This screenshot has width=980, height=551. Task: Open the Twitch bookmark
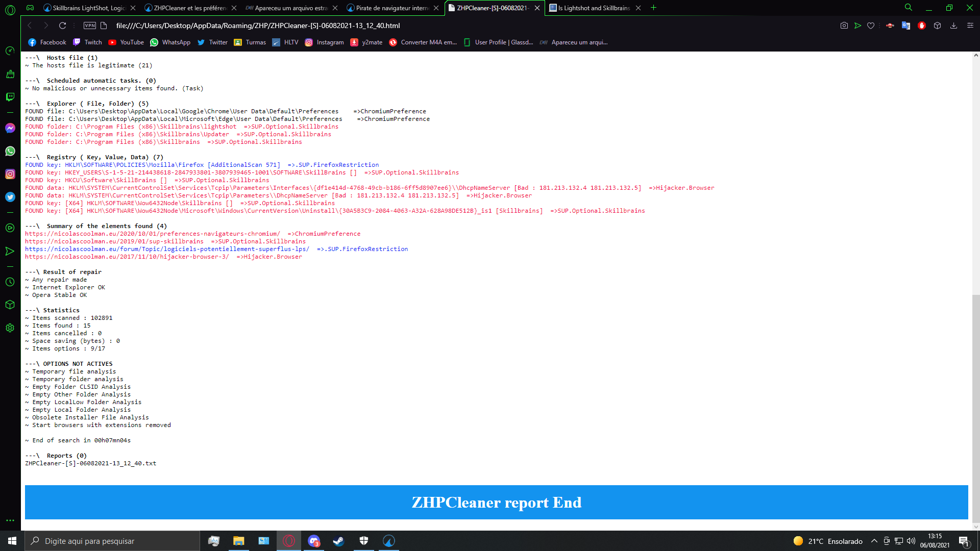(x=87, y=42)
